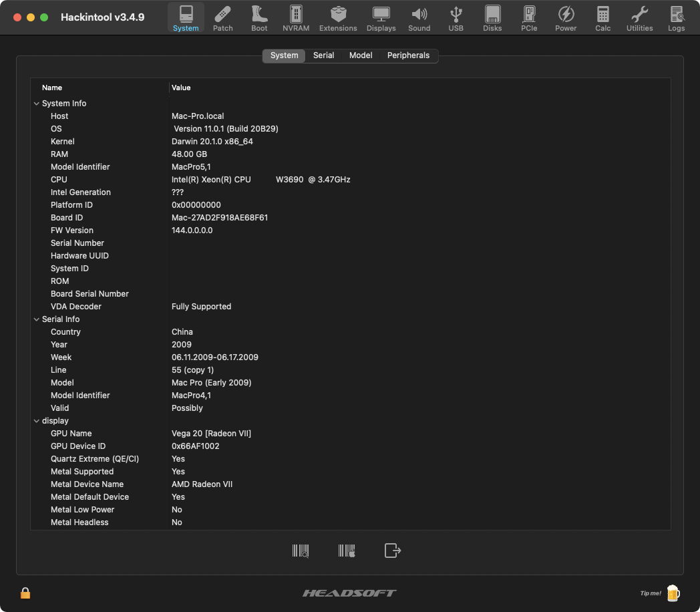The height and width of the screenshot is (612, 700).
Task: Open the System toolbar section
Action: click(x=186, y=18)
